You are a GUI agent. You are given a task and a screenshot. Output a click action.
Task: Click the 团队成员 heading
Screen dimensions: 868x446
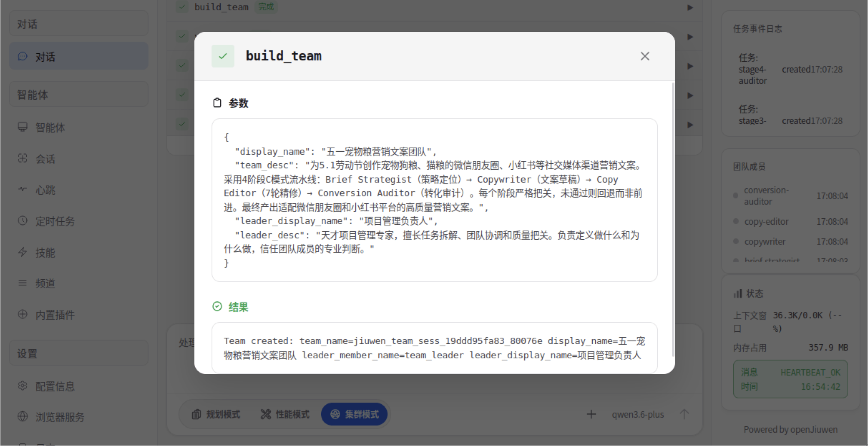(749, 167)
